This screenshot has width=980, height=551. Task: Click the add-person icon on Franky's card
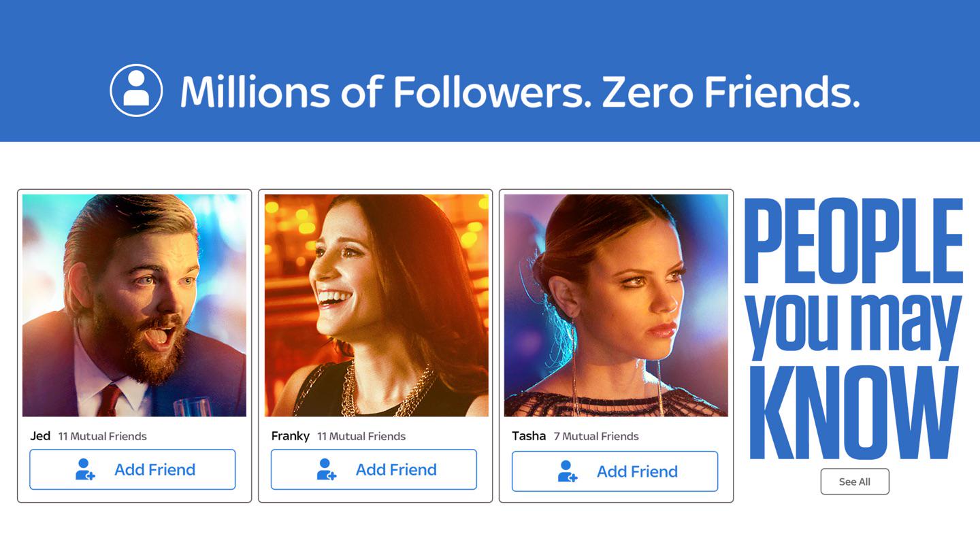coord(327,469)
